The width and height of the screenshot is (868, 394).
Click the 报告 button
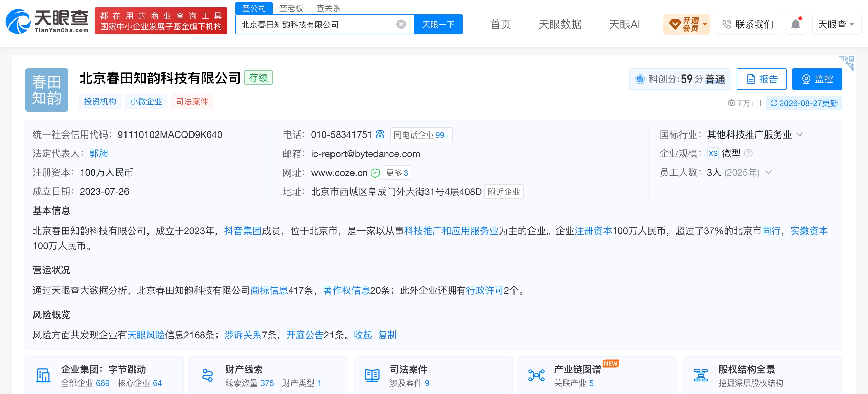762,79
